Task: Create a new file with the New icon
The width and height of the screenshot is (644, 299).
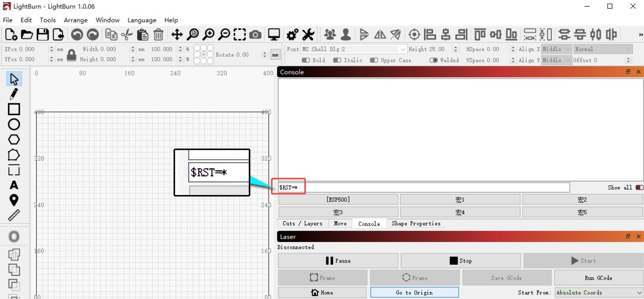Action: [11, 34]
